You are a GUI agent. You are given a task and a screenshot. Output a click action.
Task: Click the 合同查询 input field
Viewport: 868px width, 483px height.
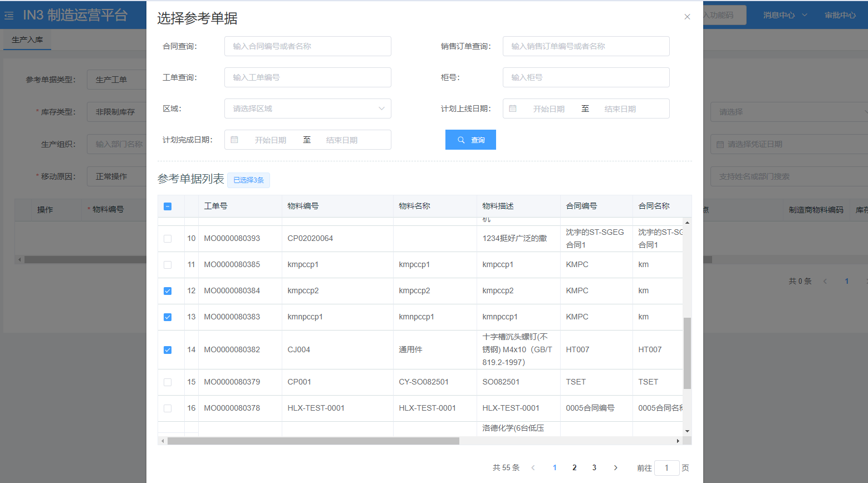point(307,46)
